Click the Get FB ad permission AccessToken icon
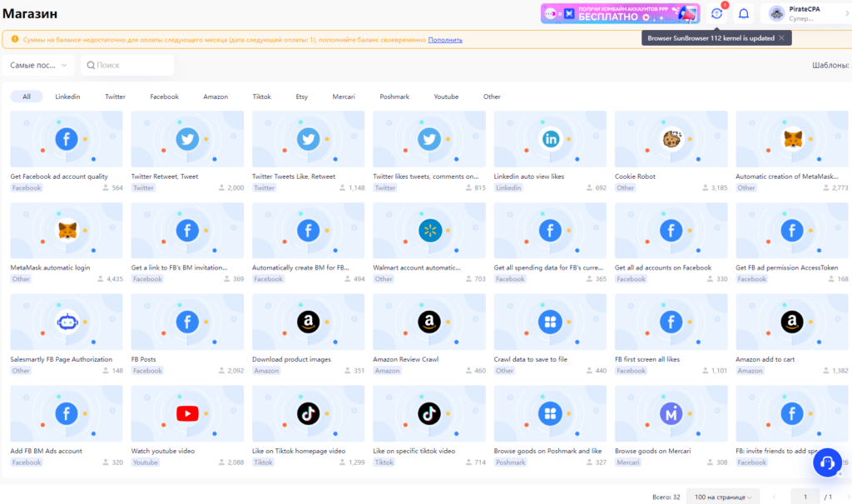Screen dimensions: 852x504 tap(792, 230)
